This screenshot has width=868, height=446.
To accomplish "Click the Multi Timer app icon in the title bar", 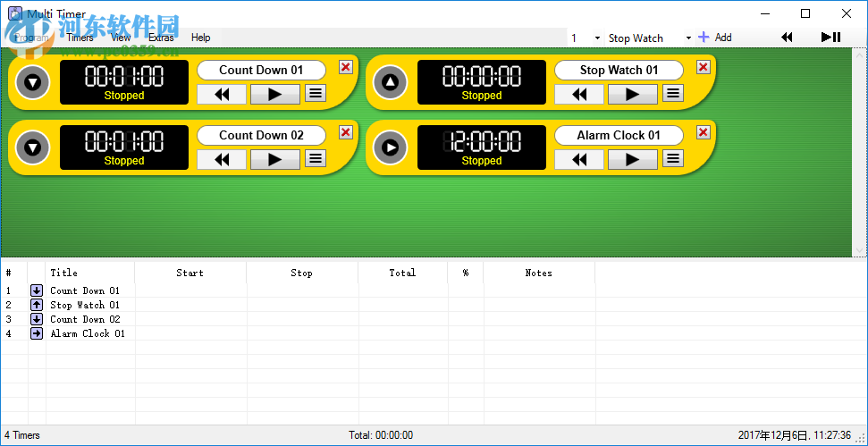I will (x=15, y=13).
